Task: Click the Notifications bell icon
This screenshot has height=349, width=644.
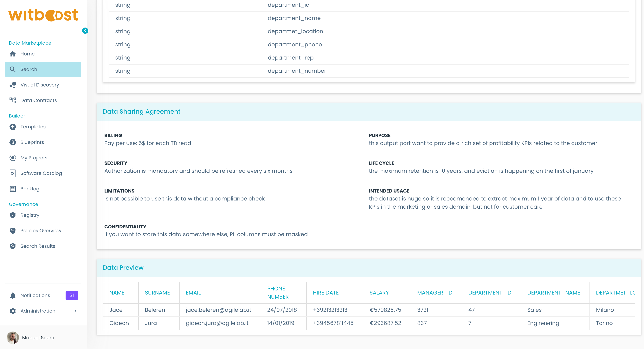Action: (x=13, y=295)
